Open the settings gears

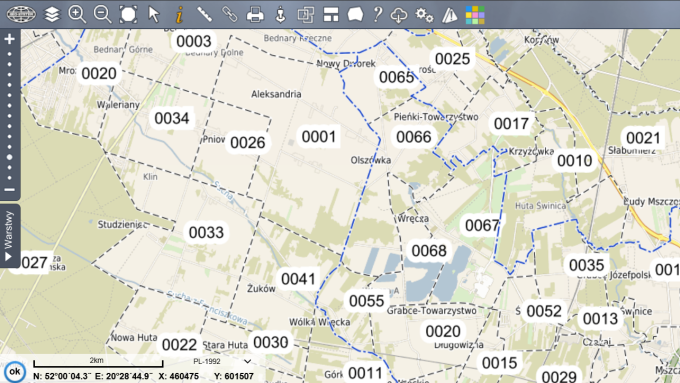[x=424, y=15]
